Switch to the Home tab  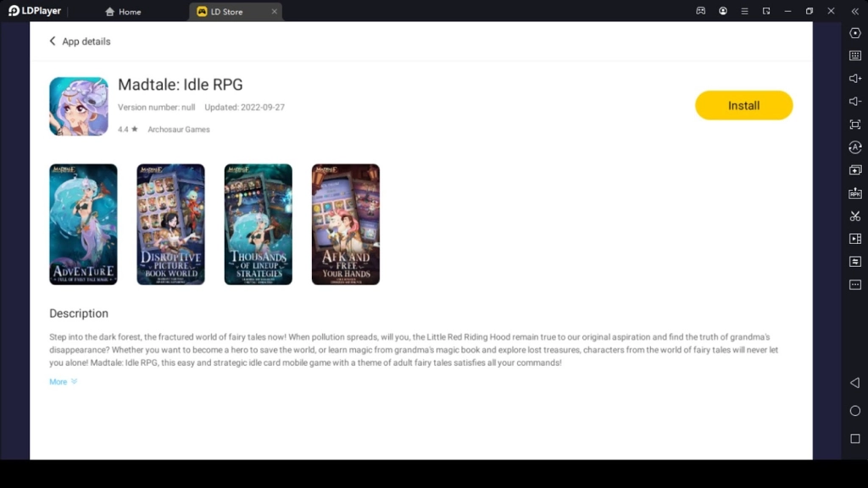[x=123, y=12]
